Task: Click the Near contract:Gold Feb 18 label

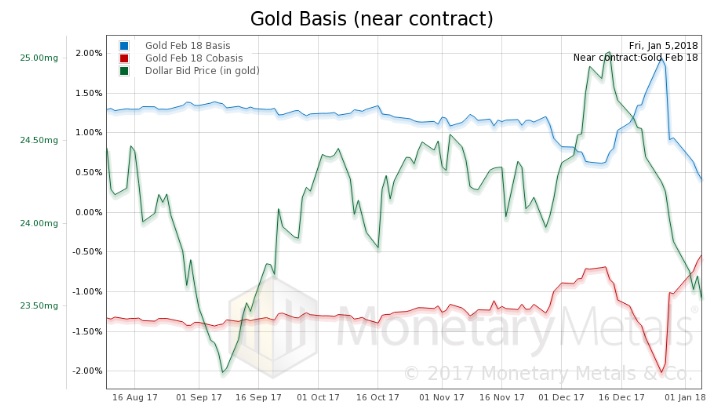Action: point(636,58)
